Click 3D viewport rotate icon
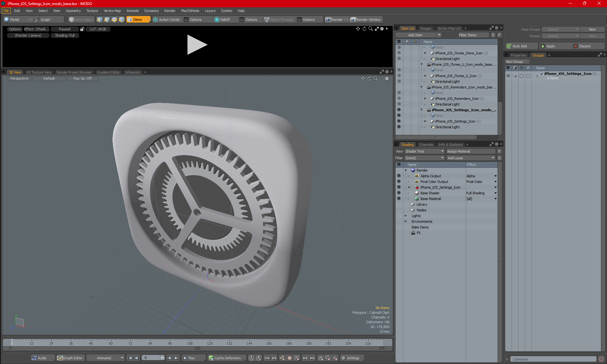 coord(369,79)
